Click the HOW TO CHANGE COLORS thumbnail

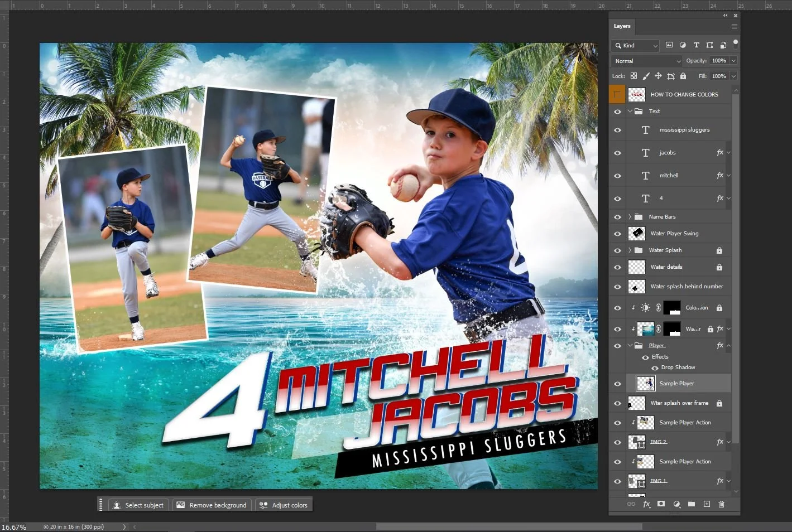click(637, 94)
